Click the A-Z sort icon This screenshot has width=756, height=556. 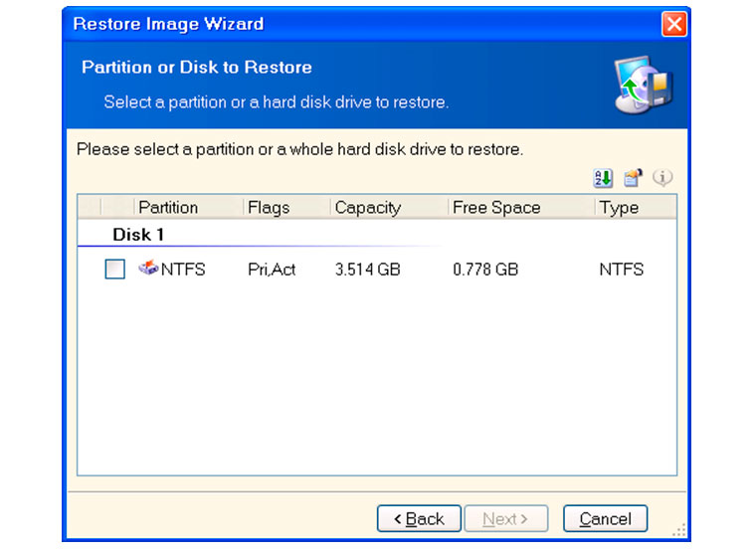pos(602,178)
